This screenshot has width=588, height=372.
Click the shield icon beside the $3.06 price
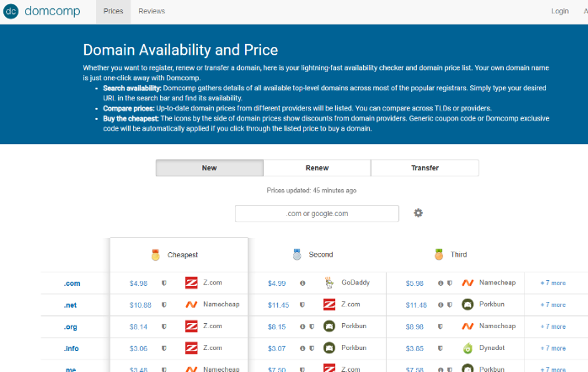[x=164, y=348]
